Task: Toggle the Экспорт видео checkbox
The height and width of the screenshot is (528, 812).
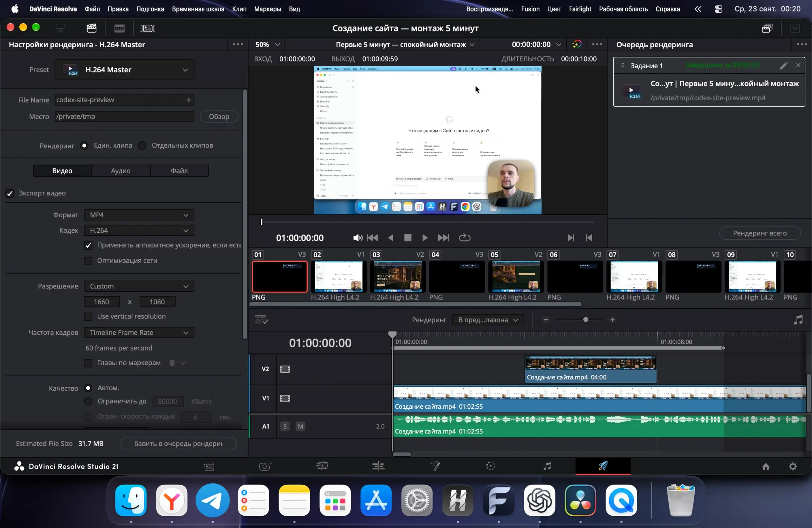Action: point(10,194)
